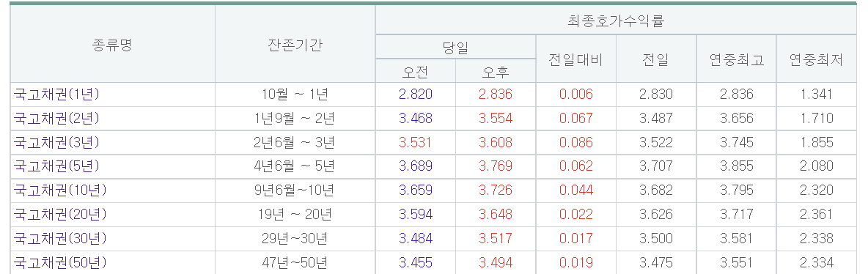The width and height of the screenshot is (868, 274).
Task: Click the 연중최고 column header
Action: coord(736,59)
